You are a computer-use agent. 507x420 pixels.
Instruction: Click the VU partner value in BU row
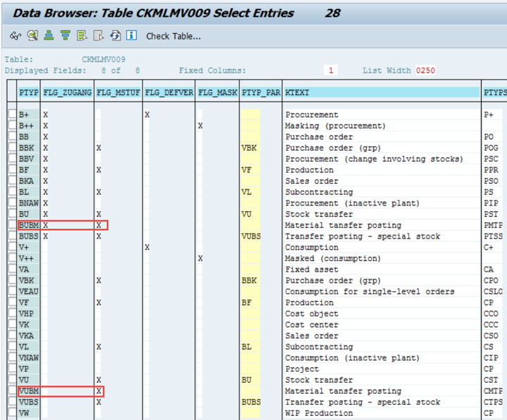[246, 214]
